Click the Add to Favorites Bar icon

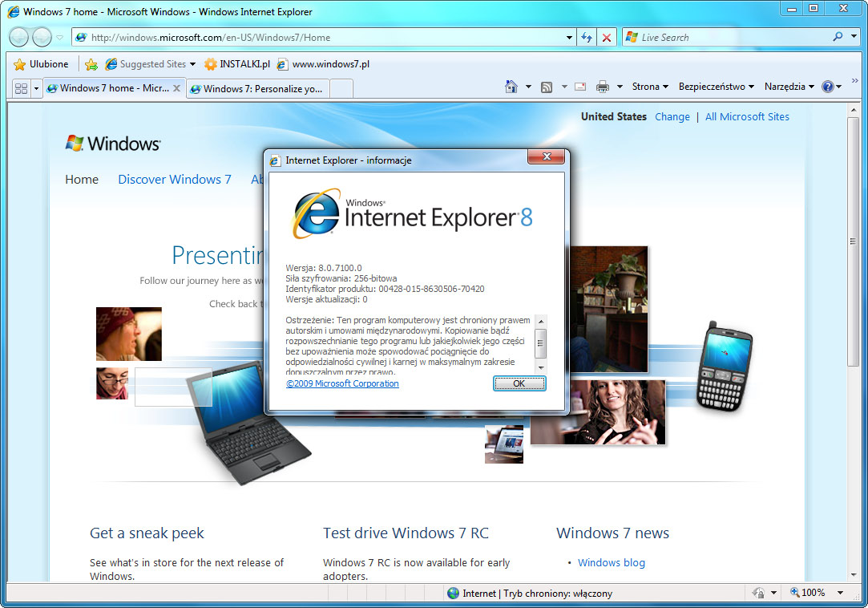(x=91, y=64)
